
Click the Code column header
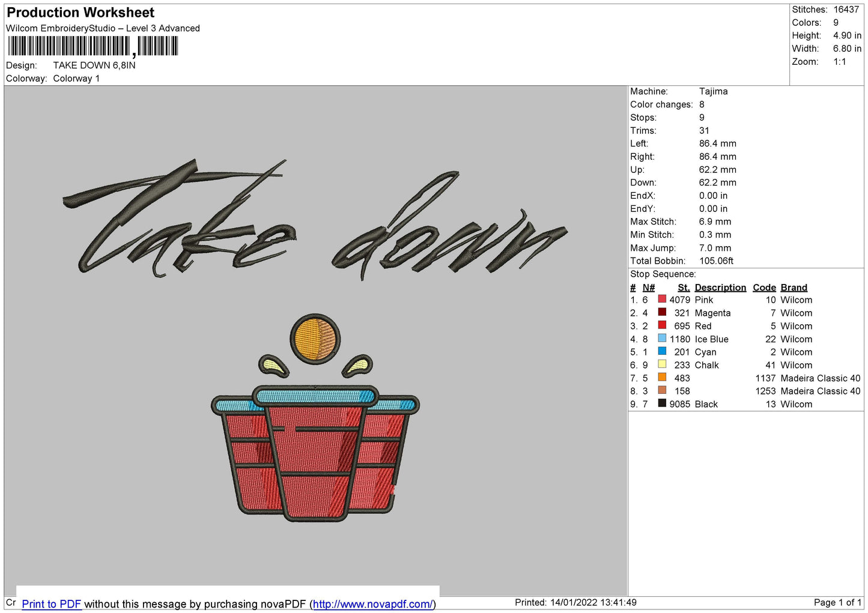tap(765, 288)
